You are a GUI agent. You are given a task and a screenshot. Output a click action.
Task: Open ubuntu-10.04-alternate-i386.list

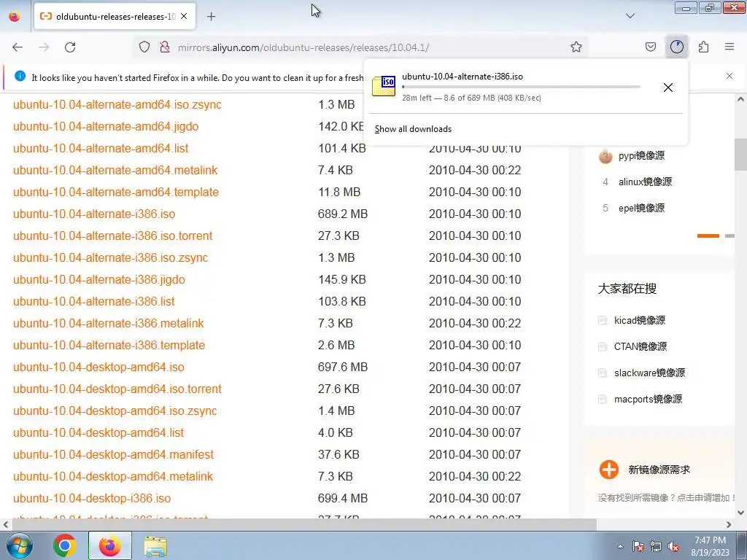click(x=94, y=302)
